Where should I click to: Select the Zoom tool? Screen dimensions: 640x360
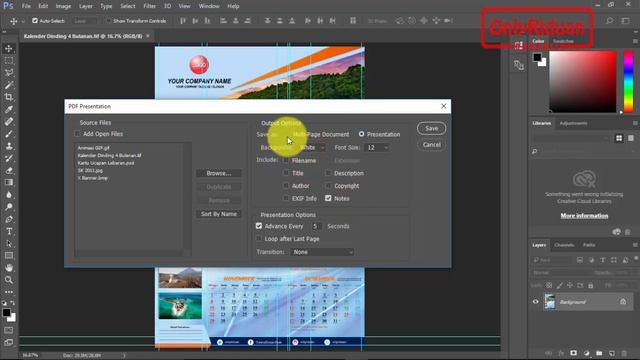coord(9,280)
